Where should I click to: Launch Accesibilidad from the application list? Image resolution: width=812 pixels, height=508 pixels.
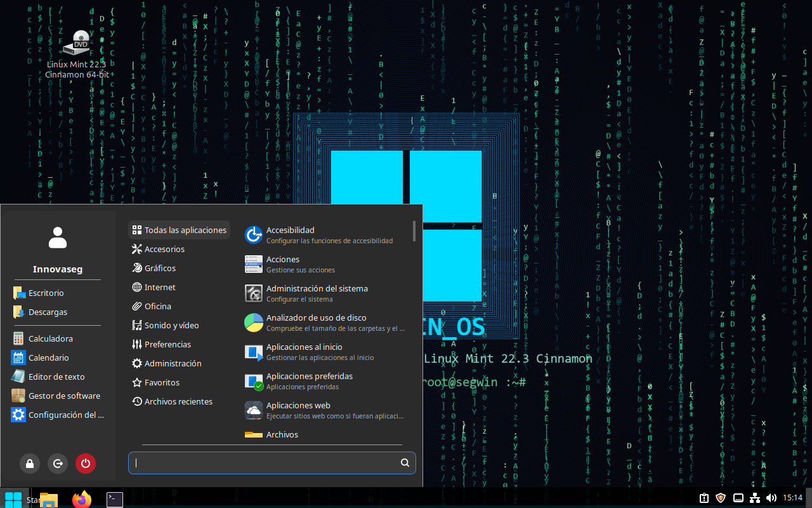[x=326, y=235]
